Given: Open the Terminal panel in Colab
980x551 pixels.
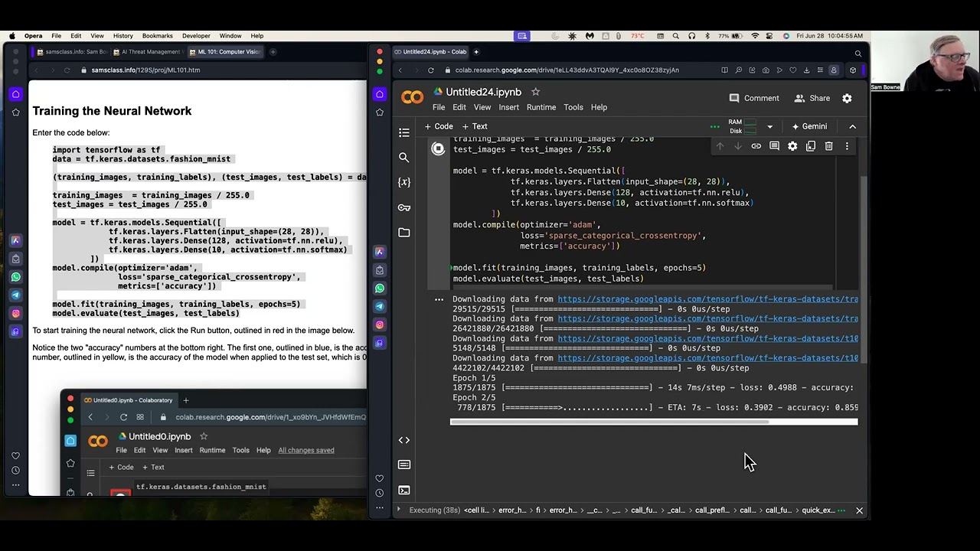Looking at the screenshot, I should coord(404,490).
